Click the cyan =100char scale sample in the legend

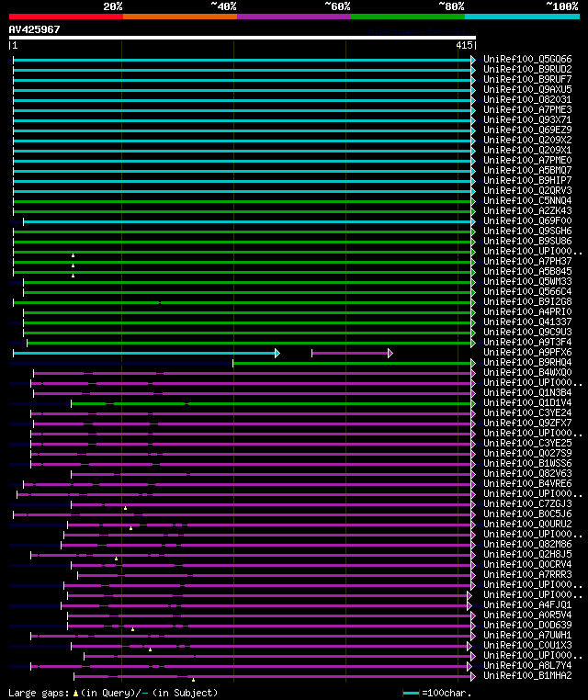pyautogui.click(x=411, y=693)
